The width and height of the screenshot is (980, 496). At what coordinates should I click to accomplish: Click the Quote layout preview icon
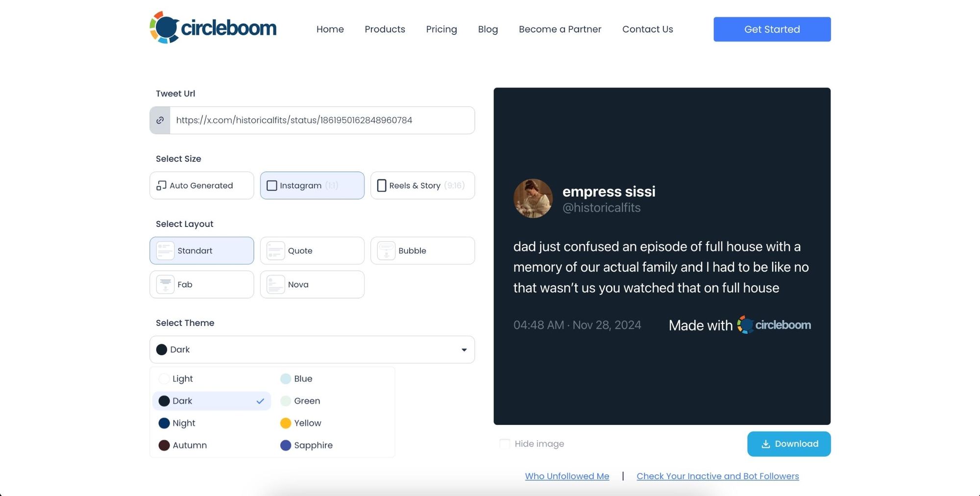pos(275,250)
